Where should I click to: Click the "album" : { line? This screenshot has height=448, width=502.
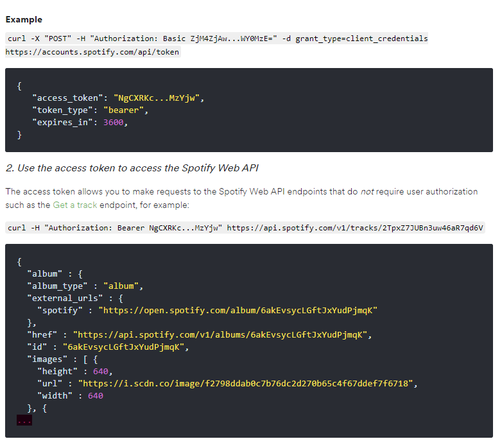click(x=55, y=274)
